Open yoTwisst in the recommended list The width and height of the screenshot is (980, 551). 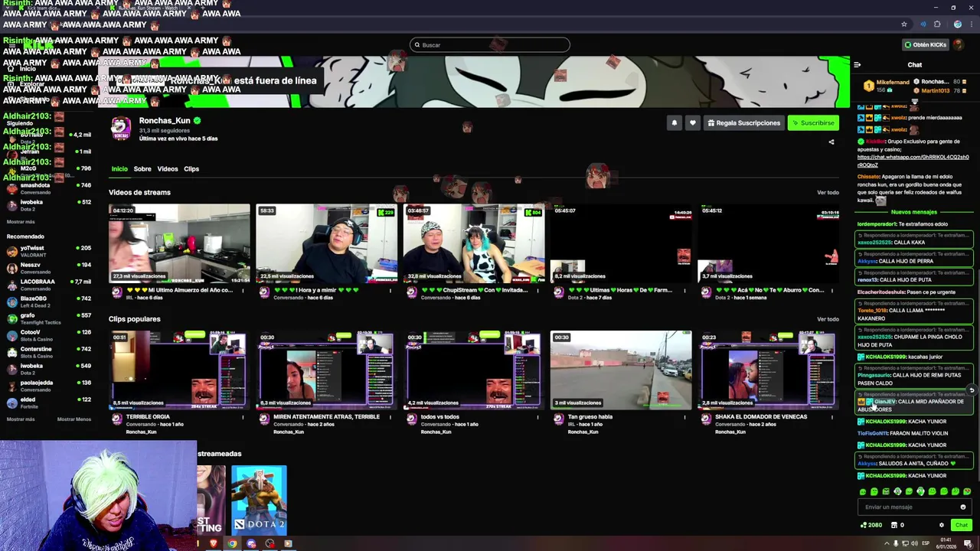[47, 251]
